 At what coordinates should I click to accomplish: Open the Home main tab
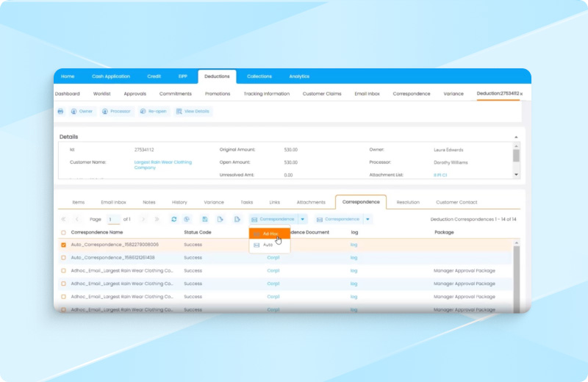[68, 76]
